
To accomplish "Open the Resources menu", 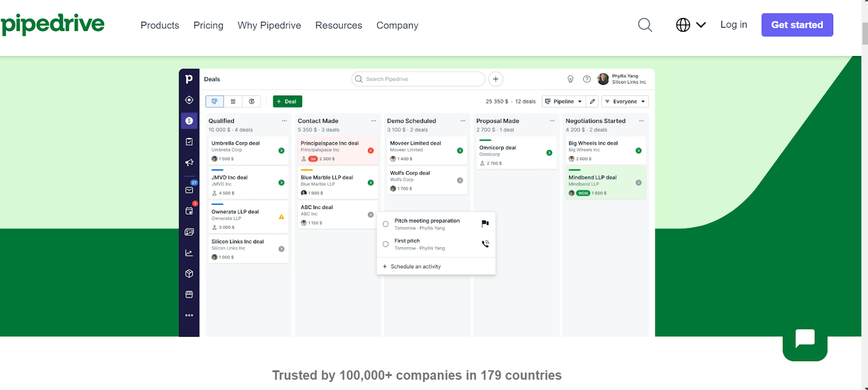I will coord(339,26).
